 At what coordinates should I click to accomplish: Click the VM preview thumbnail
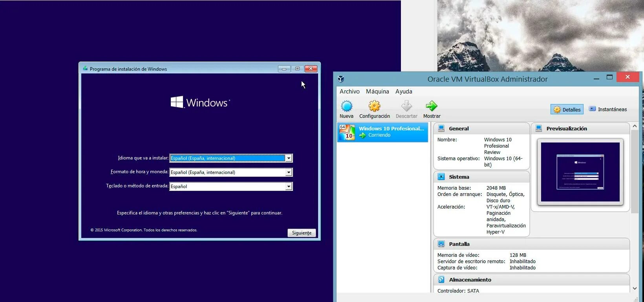click(580, 172)
